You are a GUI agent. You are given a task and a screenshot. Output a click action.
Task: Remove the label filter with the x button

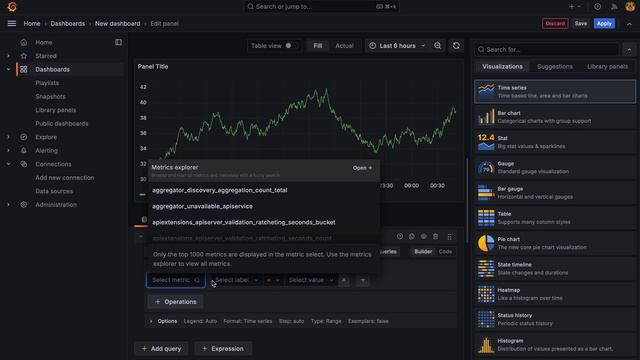click(344, 280)
